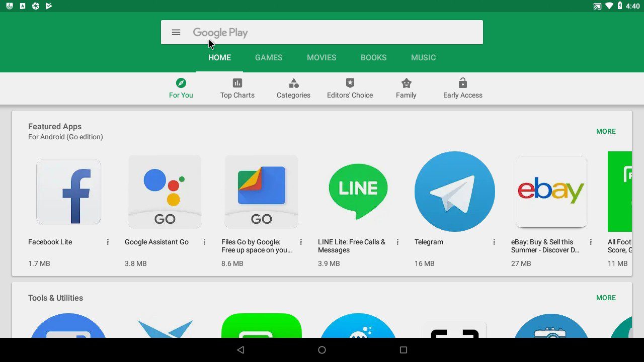Click the Tools & Utilities heading

click(x=55, y=298)
